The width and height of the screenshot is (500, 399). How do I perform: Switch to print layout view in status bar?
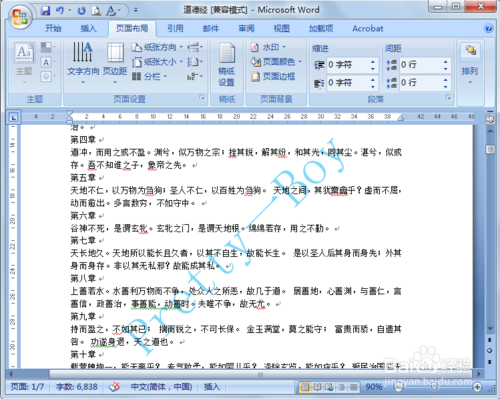[x=304, y=387]
